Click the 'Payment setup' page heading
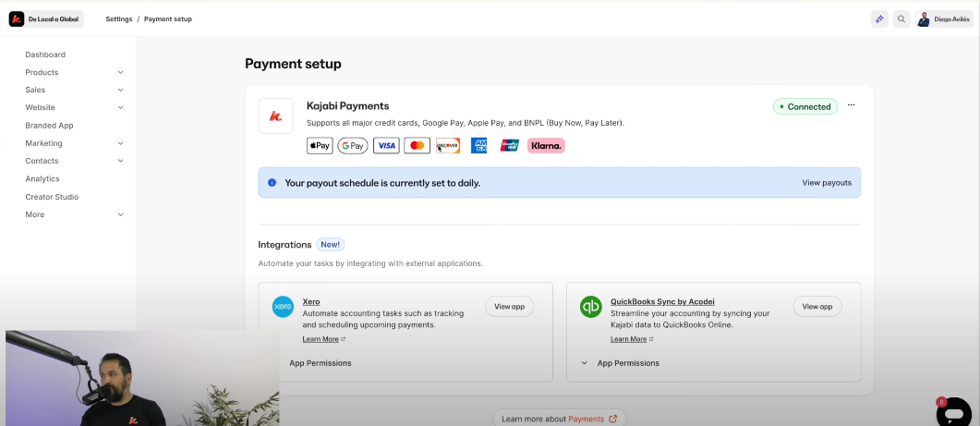The width and height of the screenshot is (980, 426). click(293, 64)
